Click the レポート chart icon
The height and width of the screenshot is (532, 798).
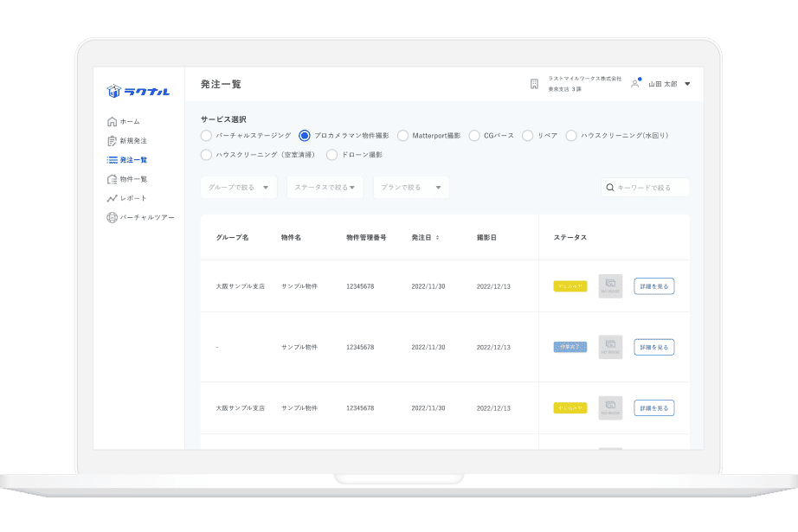[112, 198]
